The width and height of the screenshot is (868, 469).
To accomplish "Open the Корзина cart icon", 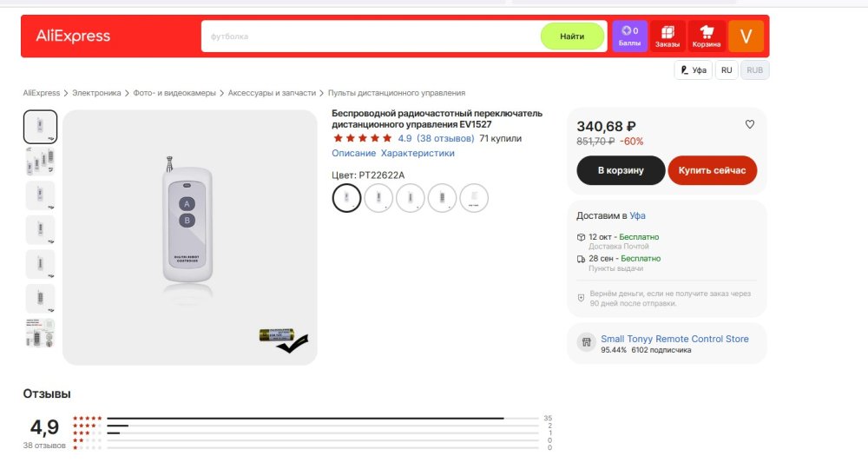I will tap(707, 36).
